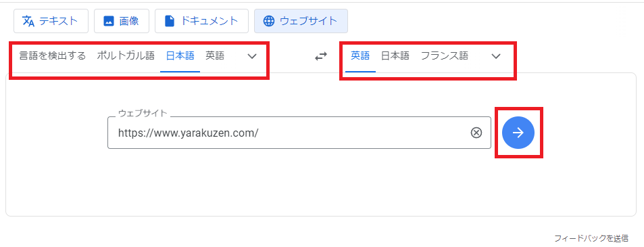
Task: Open the テキスト translation mode button
Action: pos(51,21)
